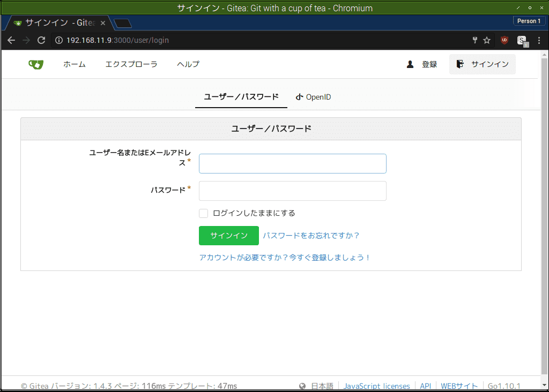Viewport: 549px width, 392px height.
Task: Open the 日本語 language selector
Action: pyautogui.click(x=323, y=386)
